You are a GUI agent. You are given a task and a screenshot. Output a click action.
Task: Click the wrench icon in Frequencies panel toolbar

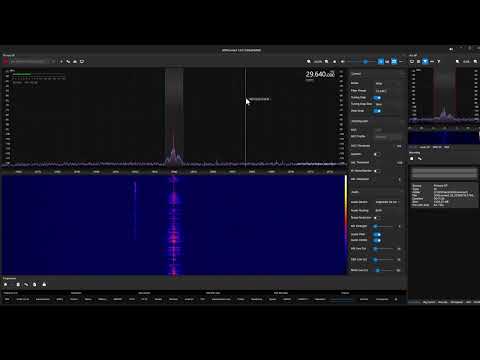coord(26,284)
